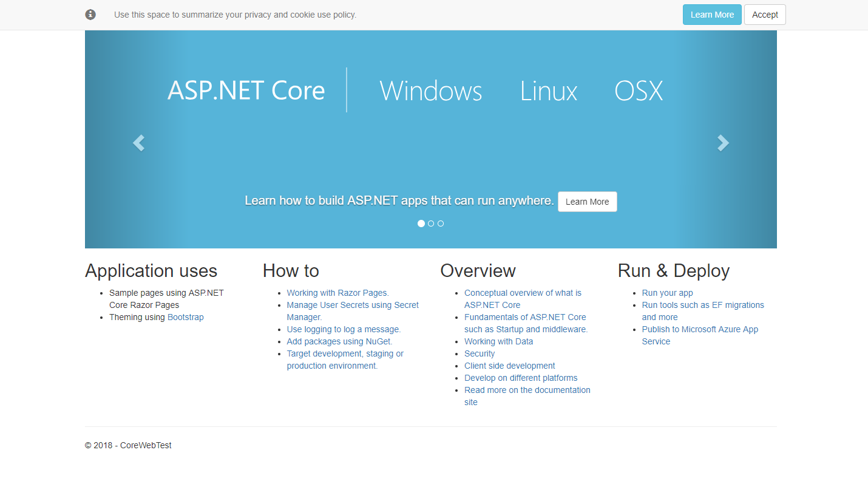Screen dimensions: 868x478
Task: Click the info icon in cookie banner
Action: coord(90,15)
